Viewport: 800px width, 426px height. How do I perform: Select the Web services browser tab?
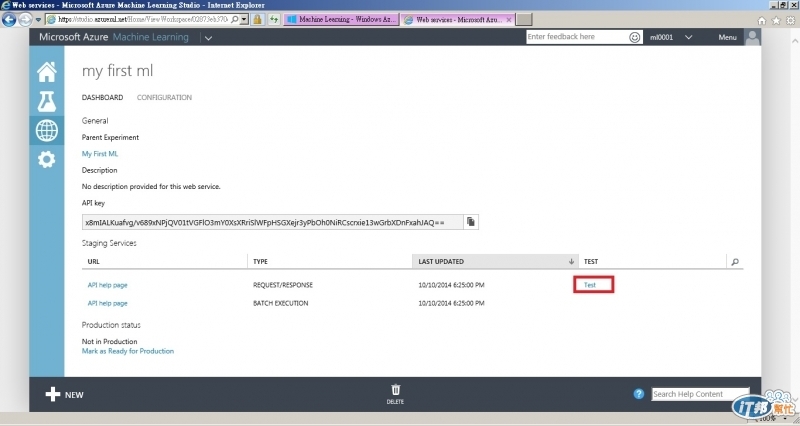(458, 19)
